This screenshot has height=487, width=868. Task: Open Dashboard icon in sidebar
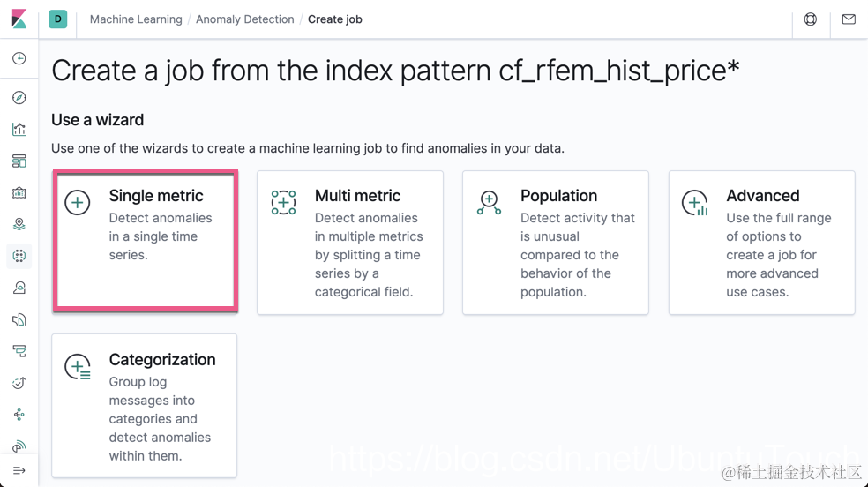click(x=19, y=161)
